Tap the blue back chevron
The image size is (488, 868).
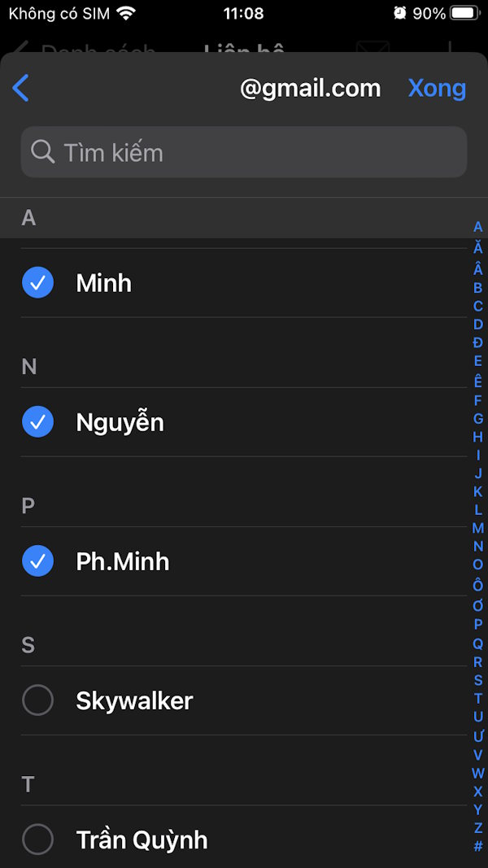tap(20, 88)
